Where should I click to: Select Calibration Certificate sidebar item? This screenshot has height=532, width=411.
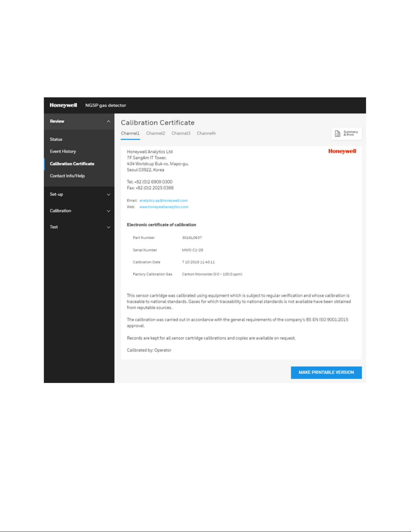pos(72,164)
